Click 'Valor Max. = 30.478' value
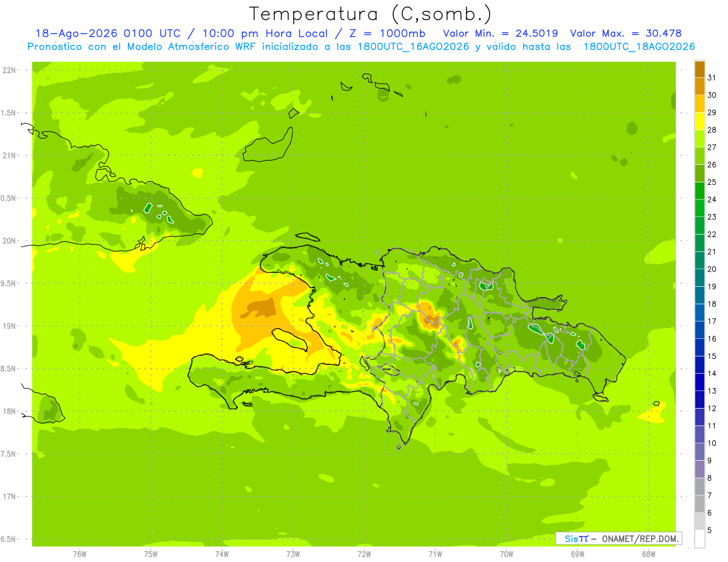The image size is (728, 562). 625,33
